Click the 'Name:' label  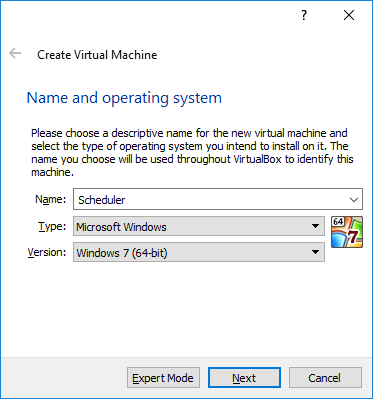coord(51,199)
